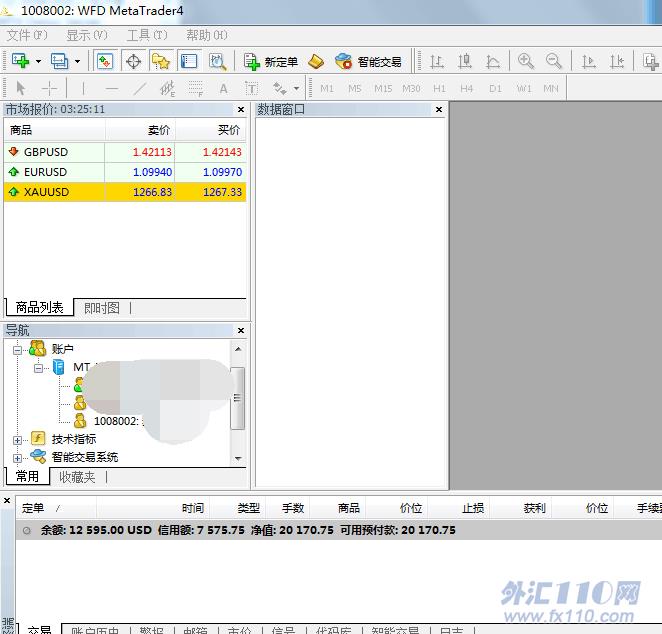
Task: Select the H1 timeframe
Action: pyautogui.click(x=440, y=89)
